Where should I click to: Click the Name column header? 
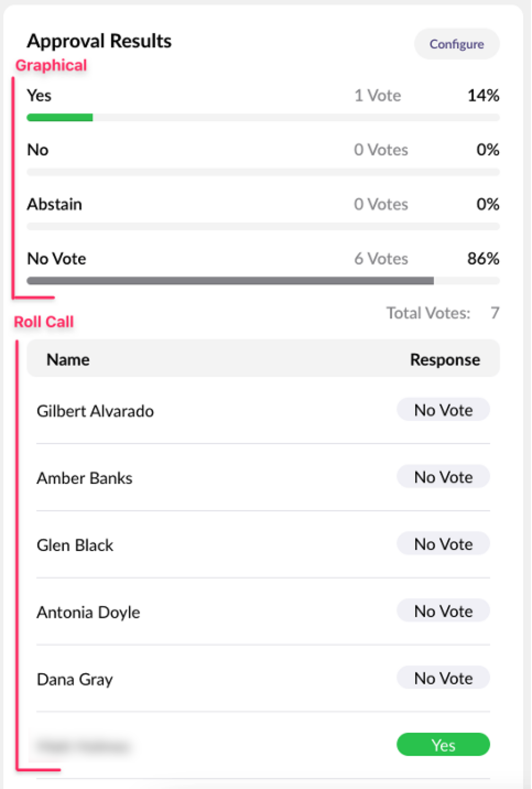[x=68, y=360]
